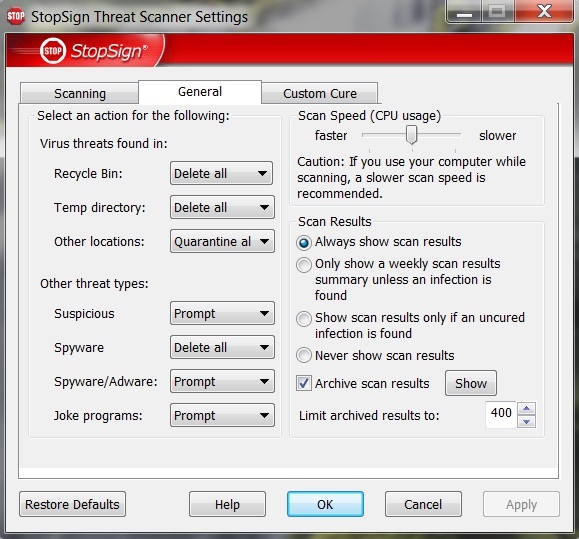The width and height of the screenshot is (579, 539).
Task: Open the Joke programs action dropdown
Action: tap(222, 415)
